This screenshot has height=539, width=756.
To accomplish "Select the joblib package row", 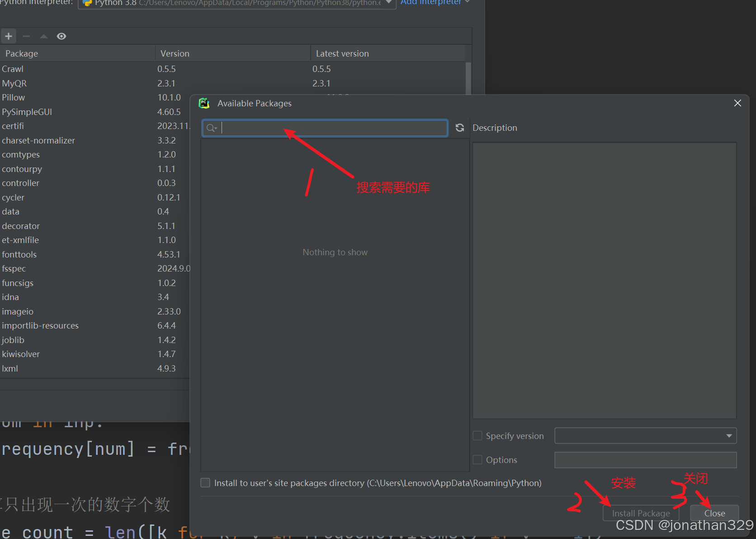I will (x=95, y=340).
